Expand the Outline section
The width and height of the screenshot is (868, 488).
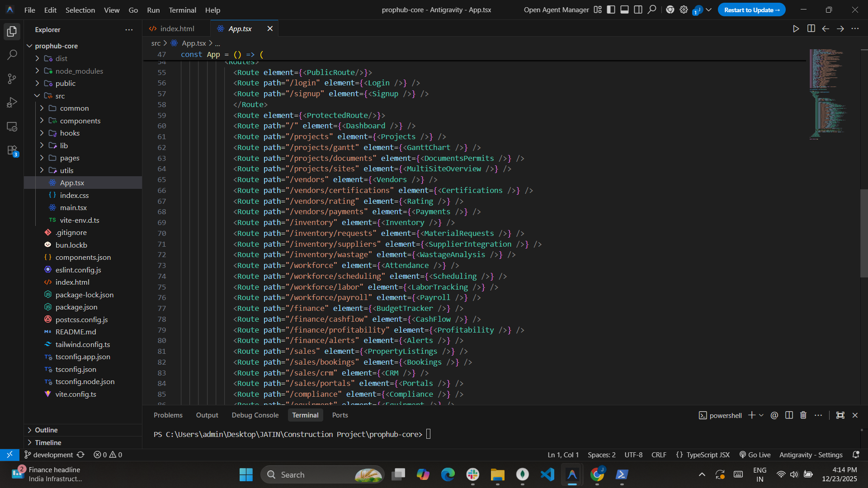46,430
